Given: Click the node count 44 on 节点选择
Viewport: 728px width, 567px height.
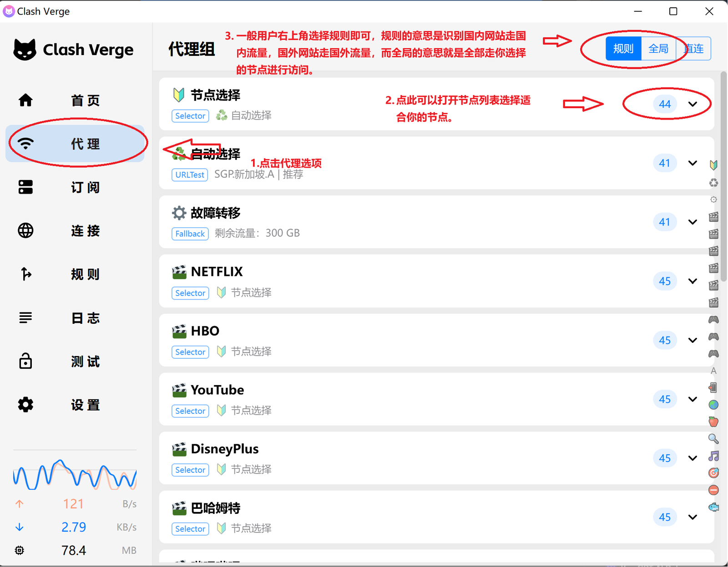Looking at the screenshot, I should coord(665,104).
